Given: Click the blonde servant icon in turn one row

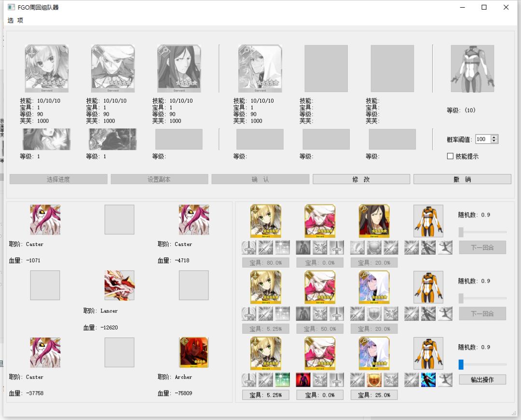Looking at the screenshot, I should 265,221.
